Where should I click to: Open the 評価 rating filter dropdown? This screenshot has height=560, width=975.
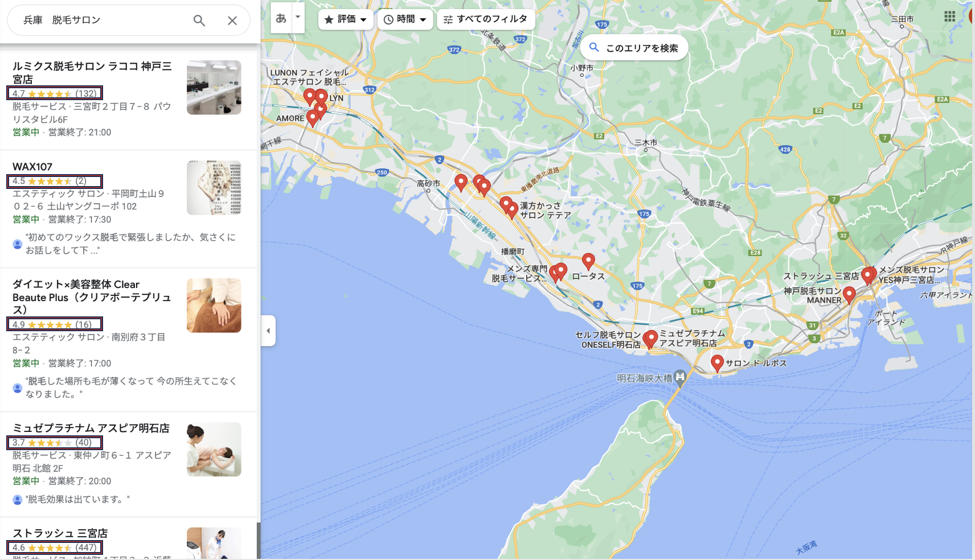pyautogui.click(x=345, y=19)
